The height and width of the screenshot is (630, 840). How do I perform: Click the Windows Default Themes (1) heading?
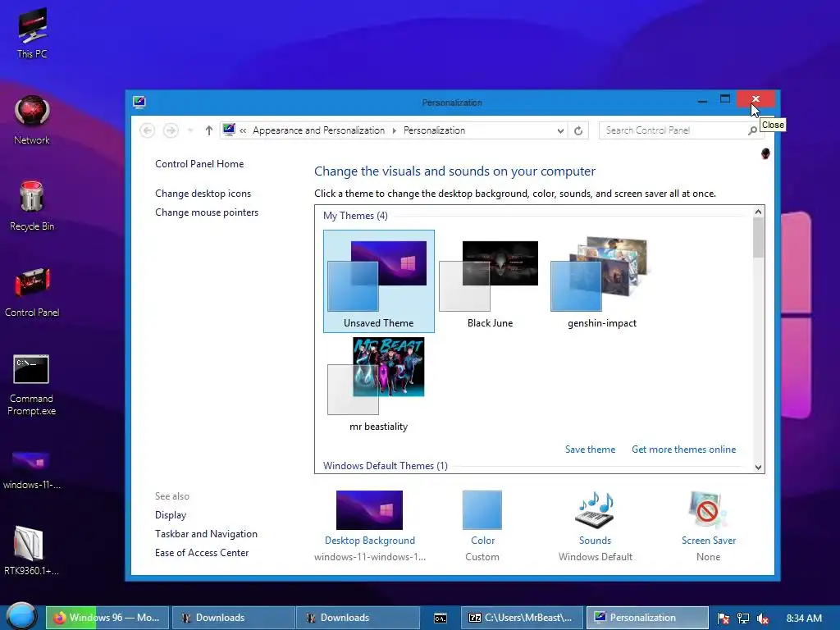386,466
